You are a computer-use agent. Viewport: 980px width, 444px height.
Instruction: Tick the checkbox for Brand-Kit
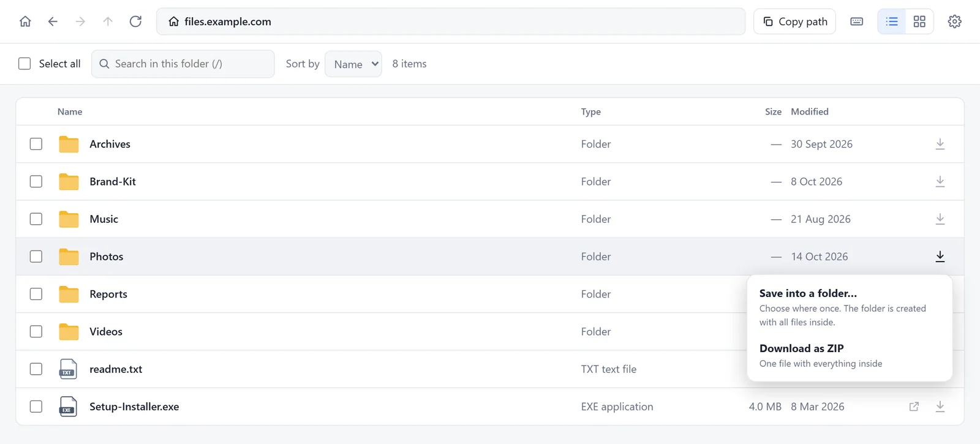point(36,181)
